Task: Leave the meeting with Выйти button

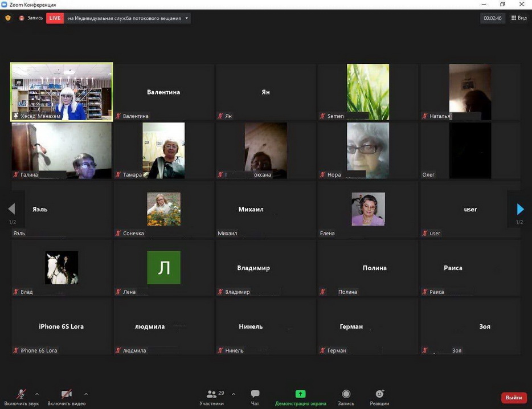Action: click(x=514, y=398)
